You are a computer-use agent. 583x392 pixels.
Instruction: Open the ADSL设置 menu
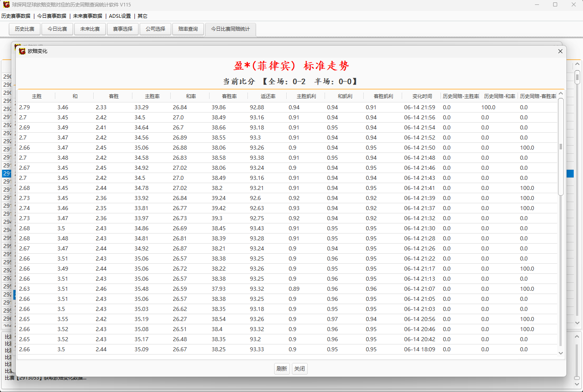pos(120,16)
